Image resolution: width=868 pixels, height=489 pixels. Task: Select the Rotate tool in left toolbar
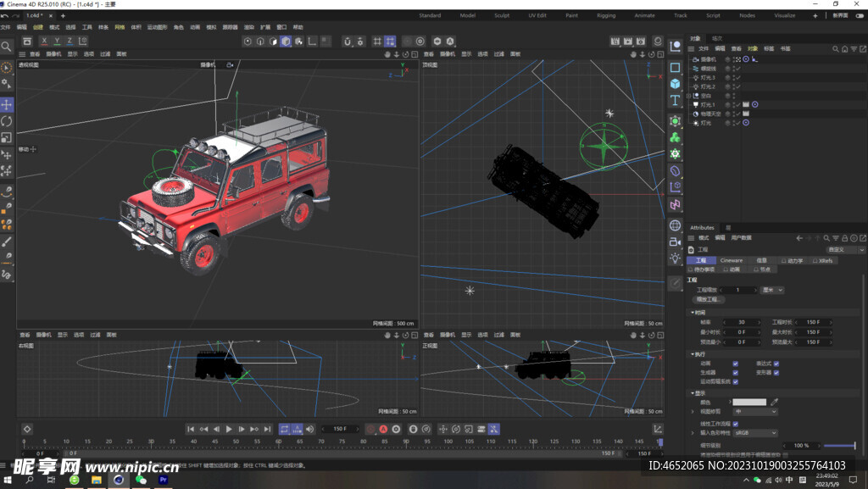coord(7,121)
